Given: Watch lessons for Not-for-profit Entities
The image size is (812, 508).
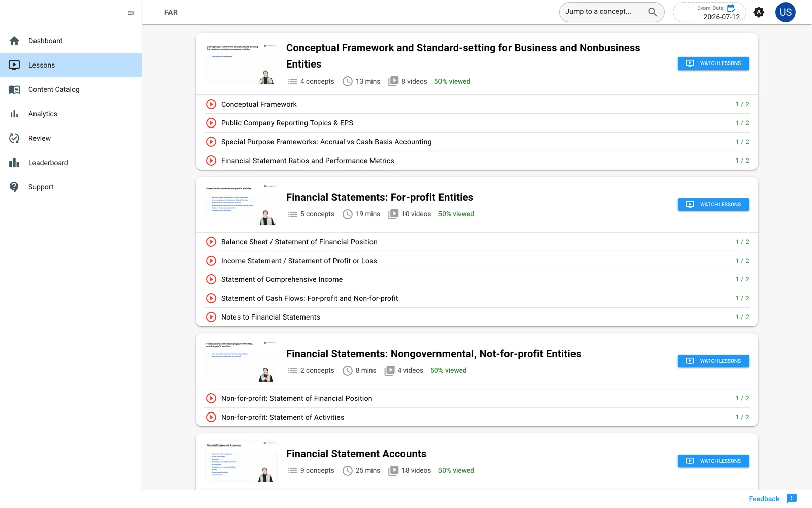Looking at the screenshot, I should pos(713,361).
